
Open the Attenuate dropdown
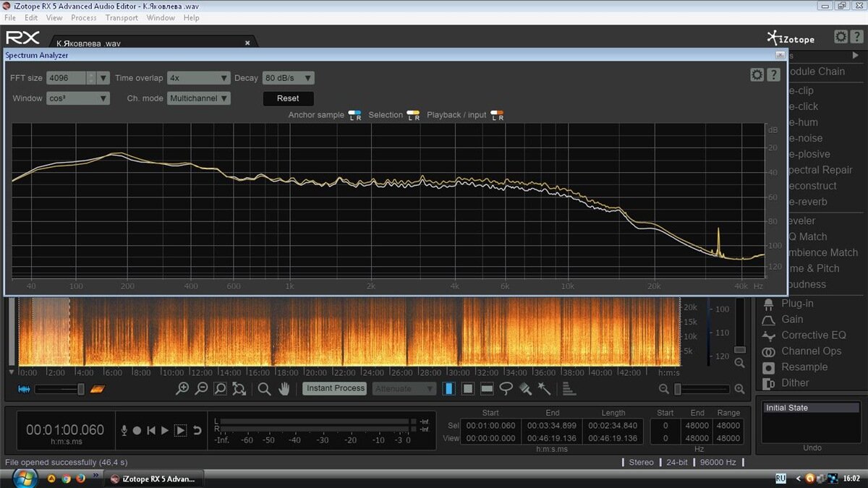[x=405, y=389]
